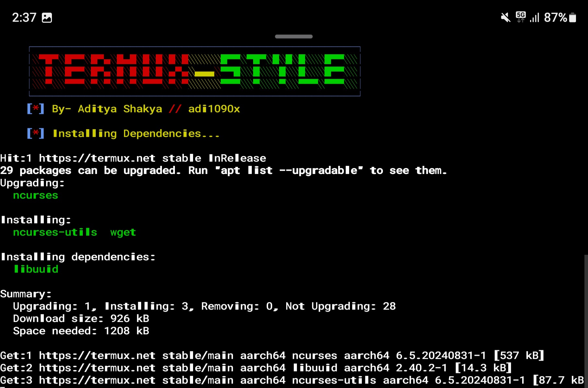Click the '[14.3 kB]' size value
The width and height of the screenshot is (588, 388).
click(483, 368)
